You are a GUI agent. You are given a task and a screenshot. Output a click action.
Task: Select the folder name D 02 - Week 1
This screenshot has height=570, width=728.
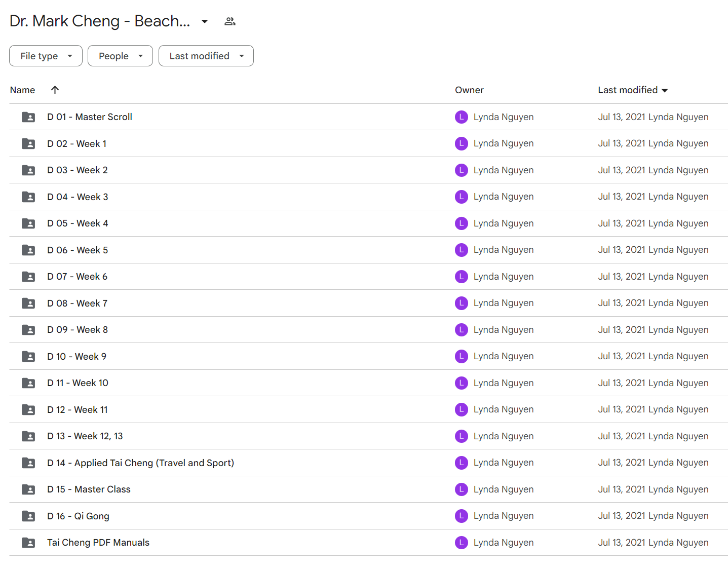(x=77, y=144)
